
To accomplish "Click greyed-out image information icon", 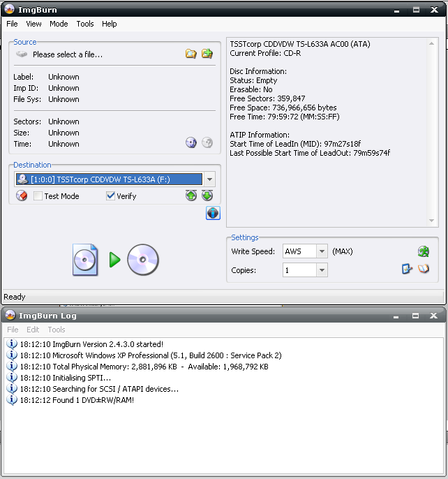I will pyautogui.click(x=207, y=142).
